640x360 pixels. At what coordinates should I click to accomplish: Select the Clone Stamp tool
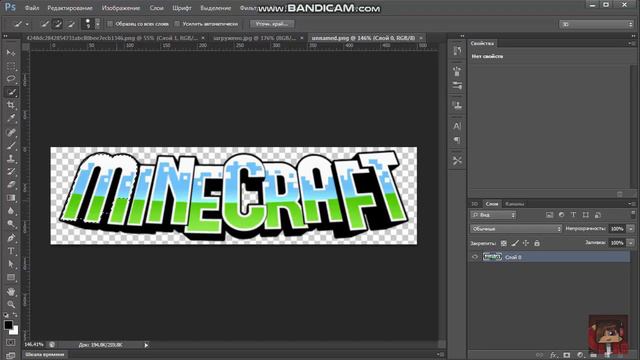(x=11, y=158)
